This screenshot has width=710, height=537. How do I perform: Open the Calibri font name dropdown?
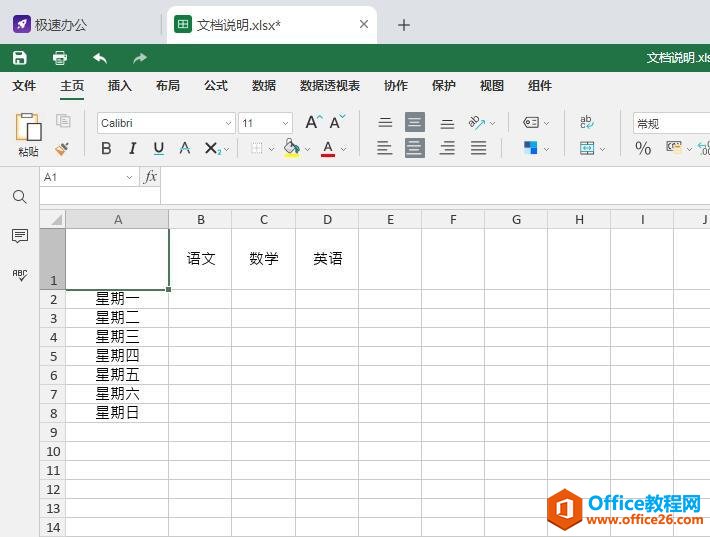coord(228,123)
